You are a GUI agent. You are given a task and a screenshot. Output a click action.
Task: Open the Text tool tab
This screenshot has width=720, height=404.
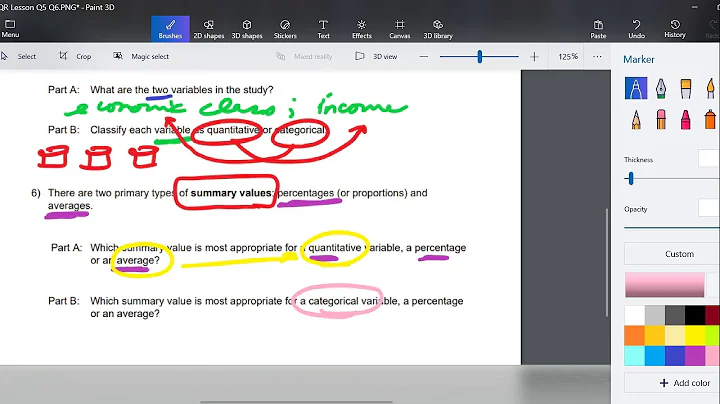[x=323, y=29]
